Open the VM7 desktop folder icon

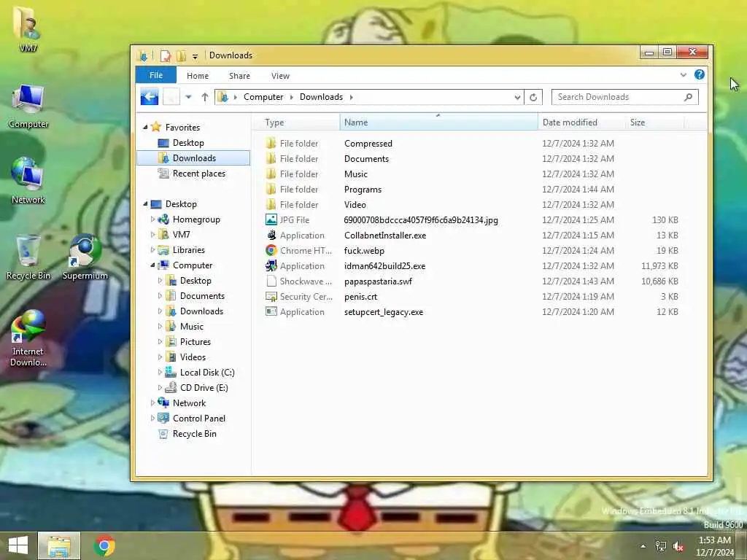click(x=27, y=28)
